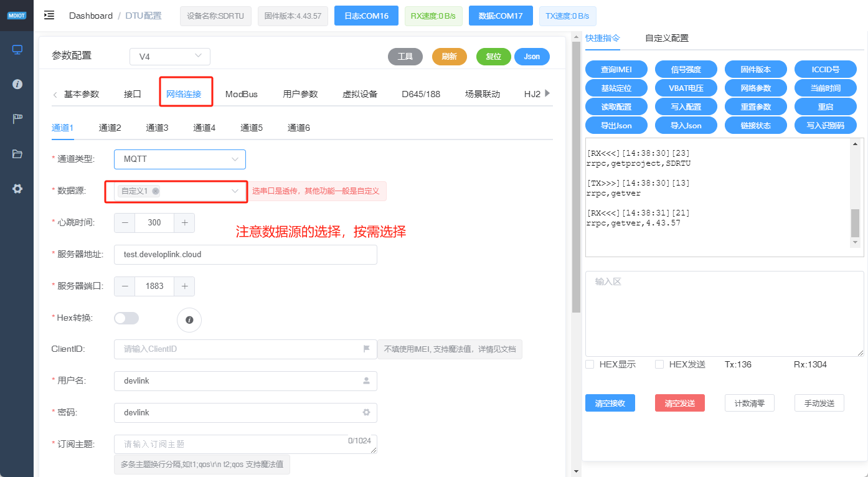Click the MDIOT logo
This screenshot has width=868, height=477.
[17, 16]
